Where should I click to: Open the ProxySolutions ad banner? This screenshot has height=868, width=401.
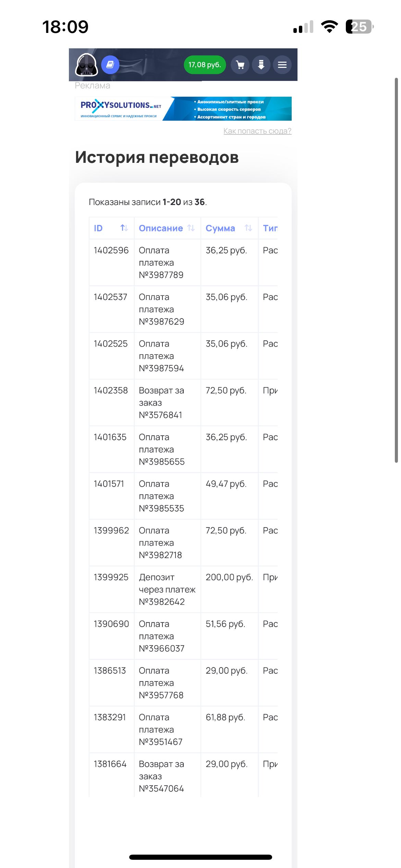pos(183,109)
